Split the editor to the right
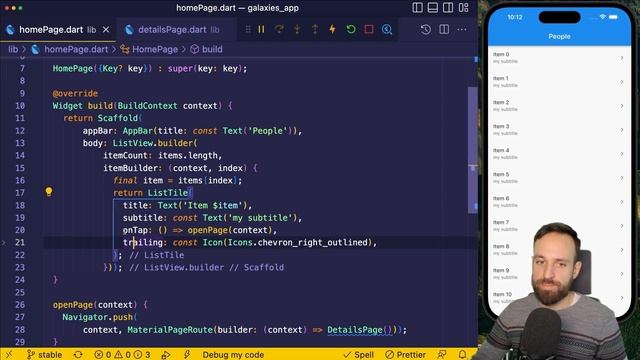This screenshot has height=360, width=640. (x=444, y=29)
